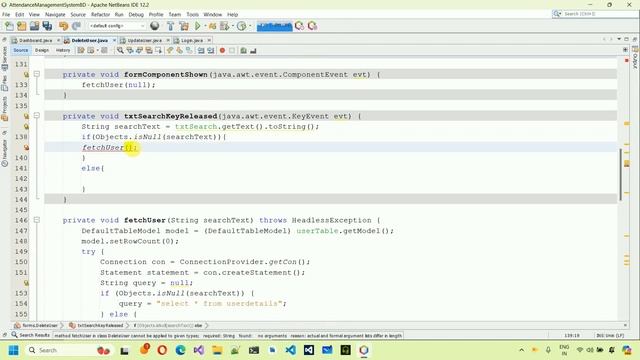Click the editor vertical scrollbar thumb
Viewport: 640px width, 360px height.
coord(620,175)
